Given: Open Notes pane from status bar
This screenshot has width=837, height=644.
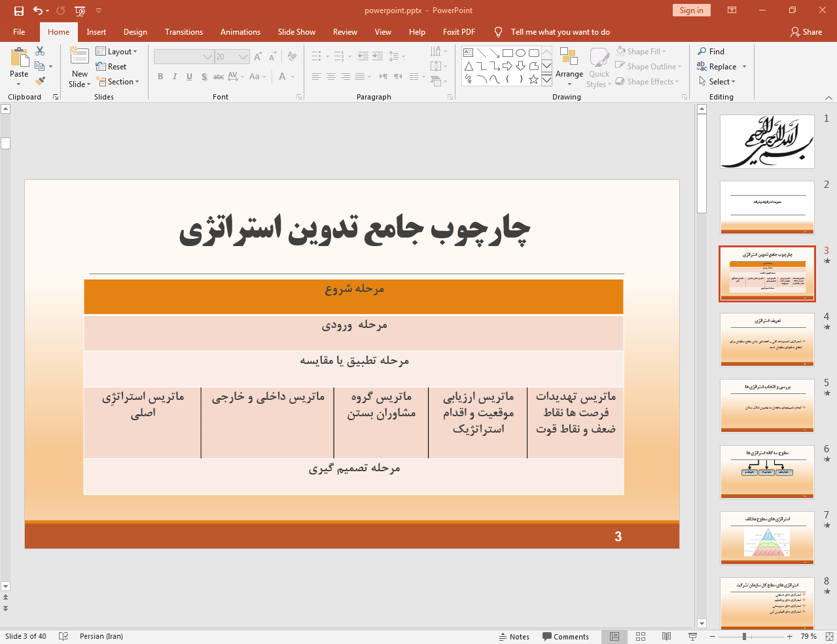Looking at the screenshot, I should tap(514, 637).
